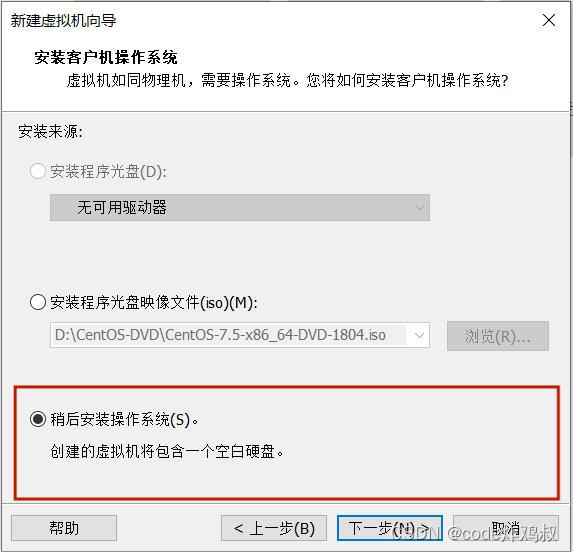573x552 pixels.
Task: Click the 安装程序光盘映像文件(iso)(M) label text
Action: coord(154,302)
